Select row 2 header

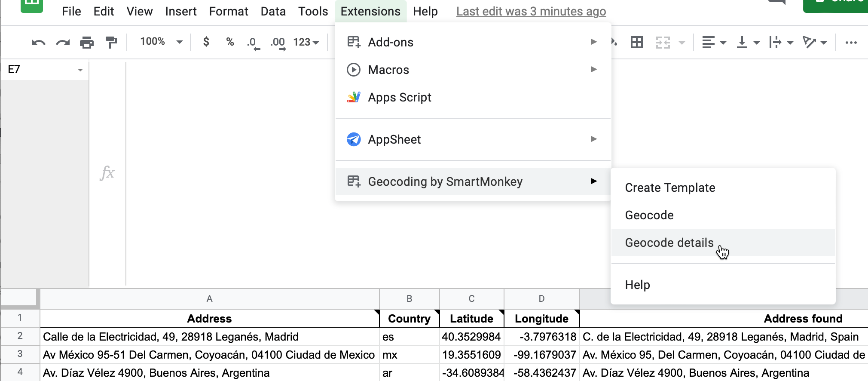(20, 336)
